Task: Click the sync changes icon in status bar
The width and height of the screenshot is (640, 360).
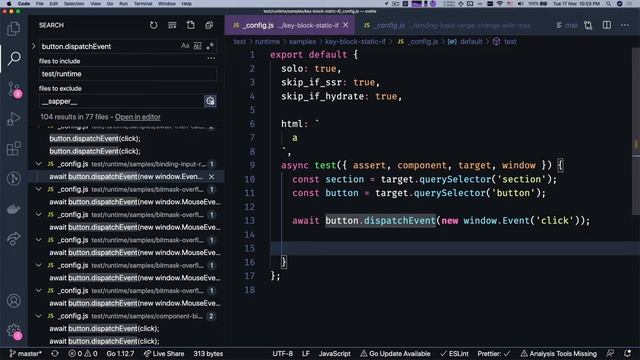Action: pyautogui.click(x=55, y=353)
